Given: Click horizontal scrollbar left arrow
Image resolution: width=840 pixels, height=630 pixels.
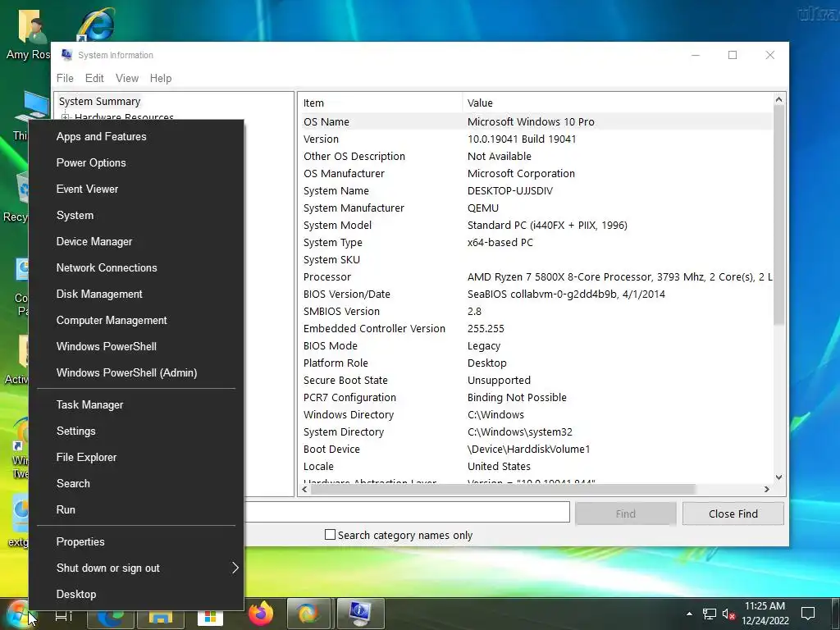Looking at the screenshot, I should 305,489.
